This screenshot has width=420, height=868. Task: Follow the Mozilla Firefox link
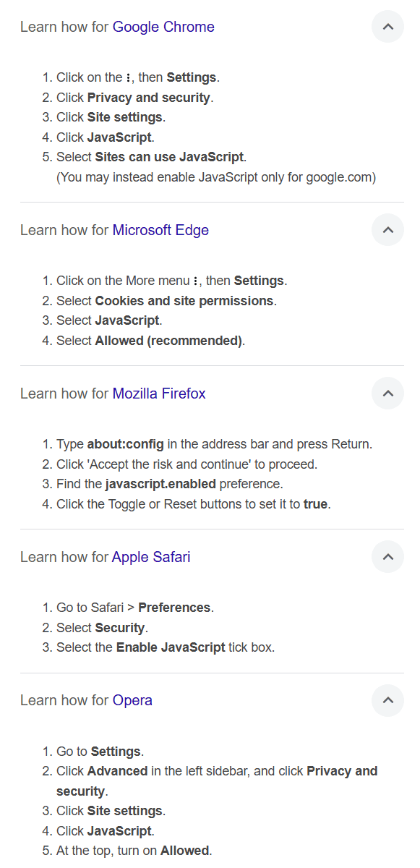point(159,394)
